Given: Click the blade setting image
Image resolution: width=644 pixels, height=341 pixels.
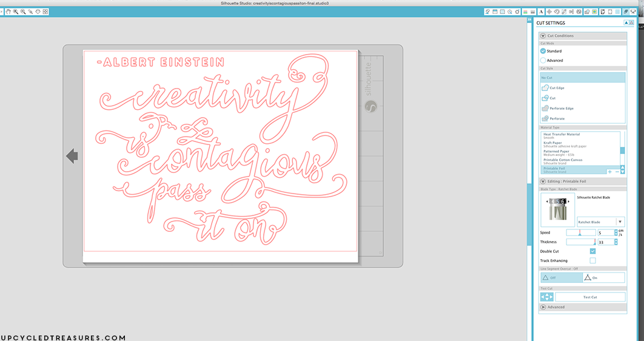Looking at the screenshot, I should tap(557, 209).
